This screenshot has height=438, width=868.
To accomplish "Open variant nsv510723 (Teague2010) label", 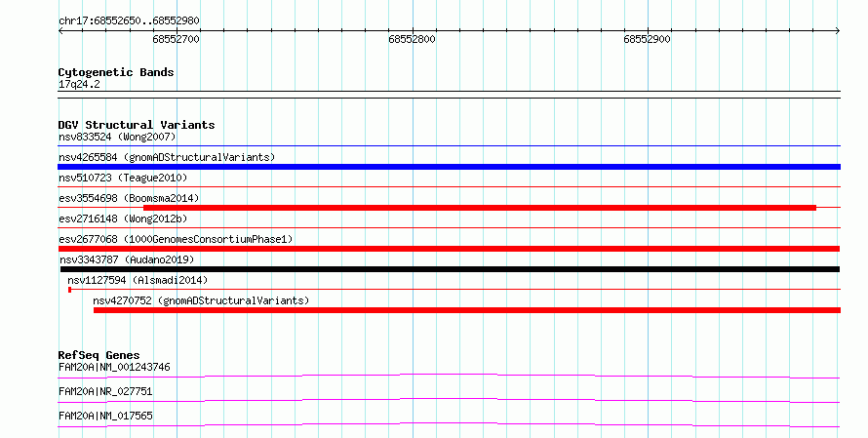I will (123, 178).
